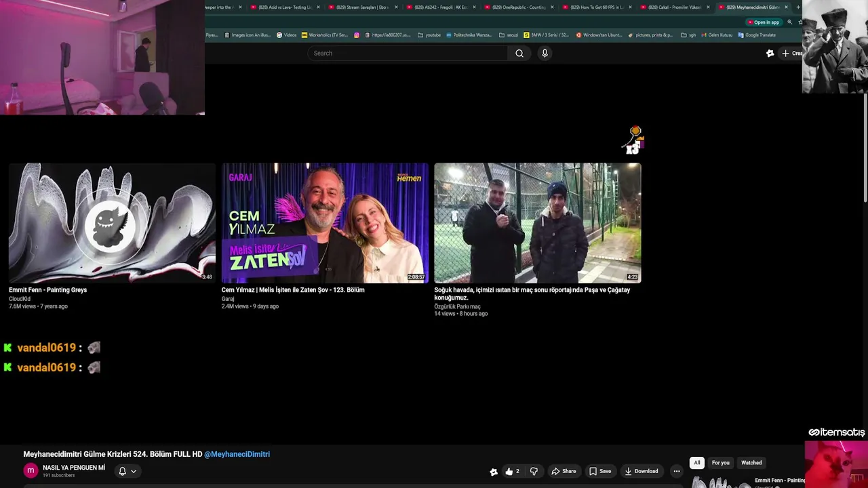Click the Download button
868x488 pixels.
tap(642, 471)
